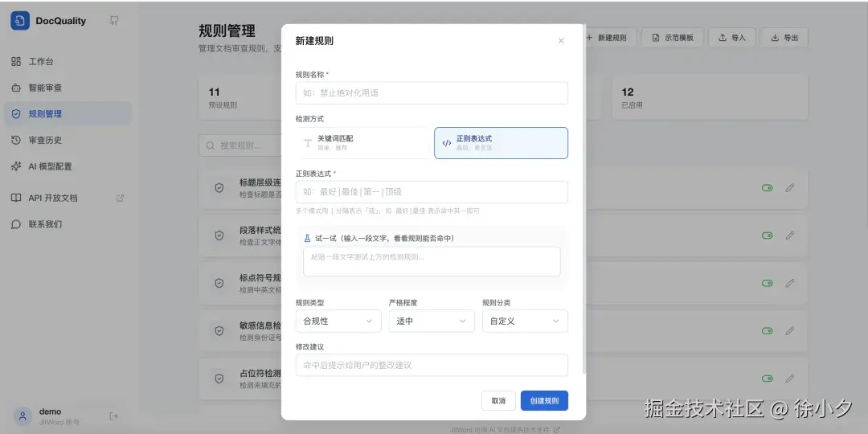This screenshot has height=434, width=868.
Task: Open AI 模型配置 sidebar item
Action: (x=68, y=166)
